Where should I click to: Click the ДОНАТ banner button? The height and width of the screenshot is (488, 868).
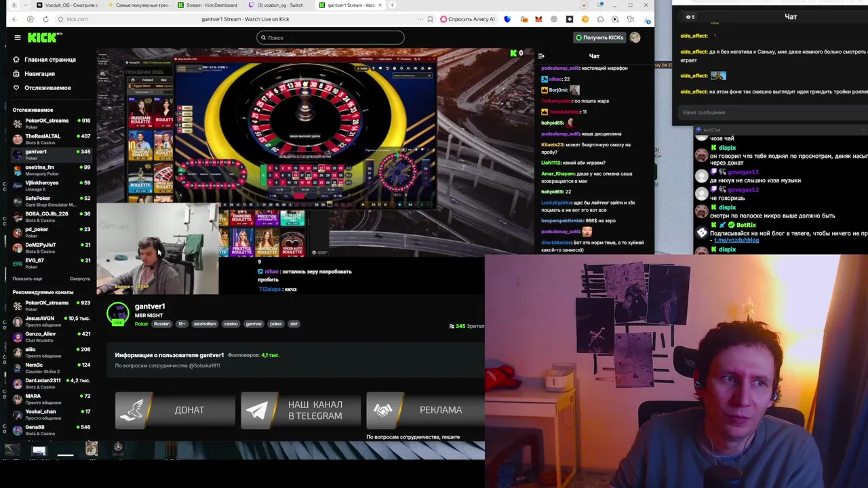pyautogui.click(x=174, y=409)
